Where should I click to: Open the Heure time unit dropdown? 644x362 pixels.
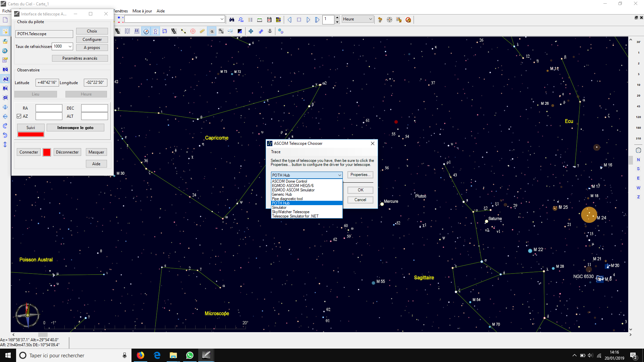point(370,19)
